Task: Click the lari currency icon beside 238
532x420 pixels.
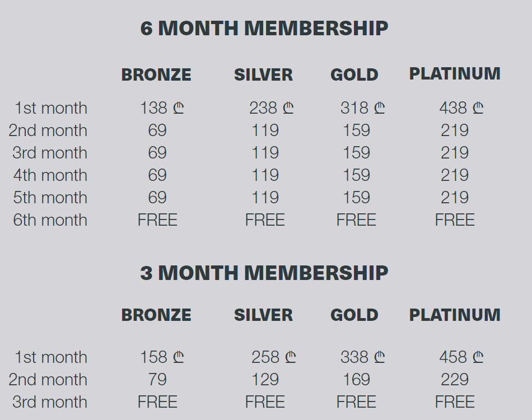Action: pyautogui.click(x=288, y=108)
